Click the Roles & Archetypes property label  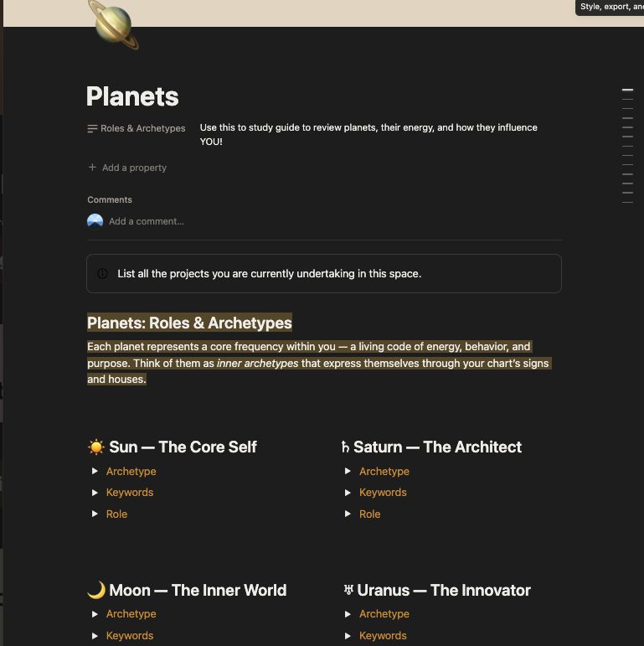(142, 128)
